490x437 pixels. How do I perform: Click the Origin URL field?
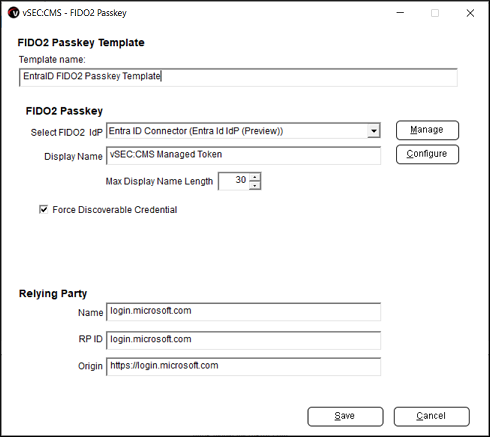(x=243, y=367)
